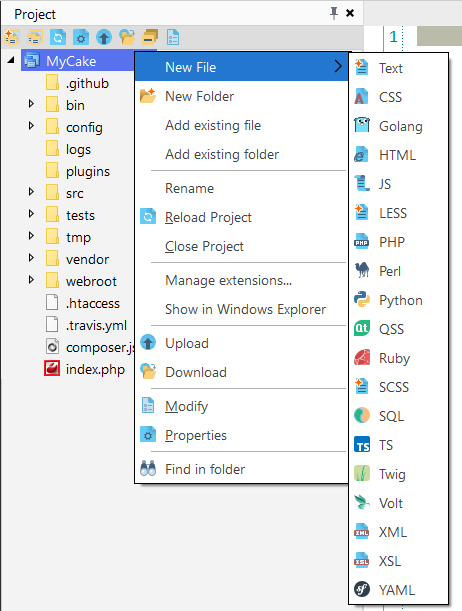Image resolution: width=462 pixels, height=611 pixels.
Task: Pin the Project panel
Action: 334,13
